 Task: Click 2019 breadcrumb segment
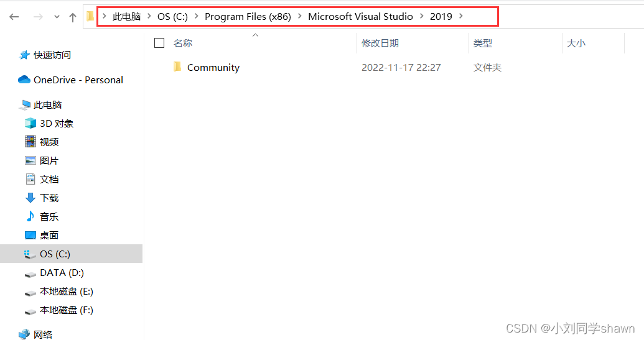pyautogui.click(x=441, y=16)
